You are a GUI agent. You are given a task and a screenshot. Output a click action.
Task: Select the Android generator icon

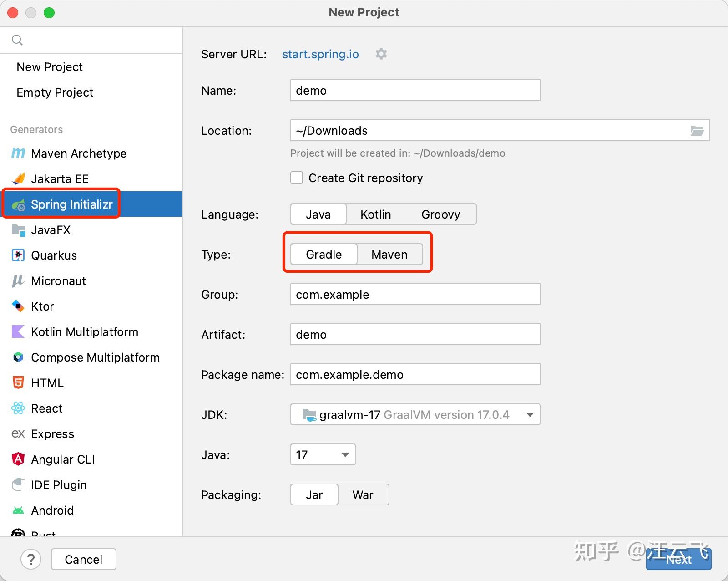tap(18, 510)
